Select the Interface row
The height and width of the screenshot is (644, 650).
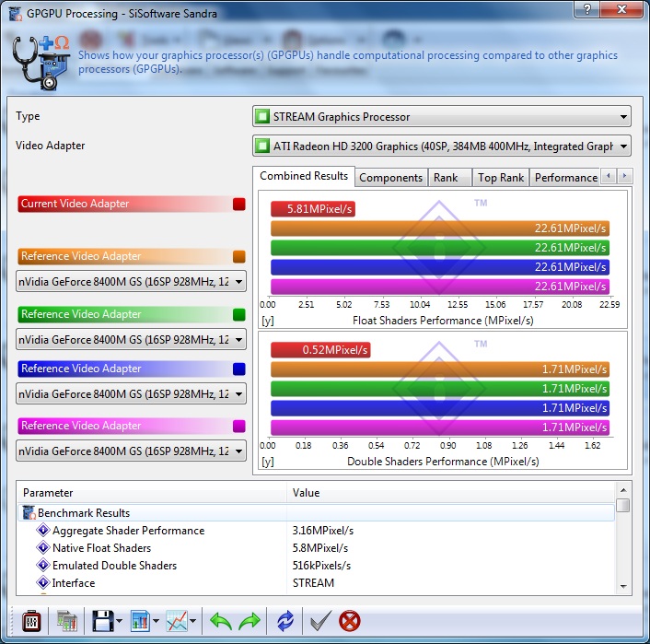[317, 582]
